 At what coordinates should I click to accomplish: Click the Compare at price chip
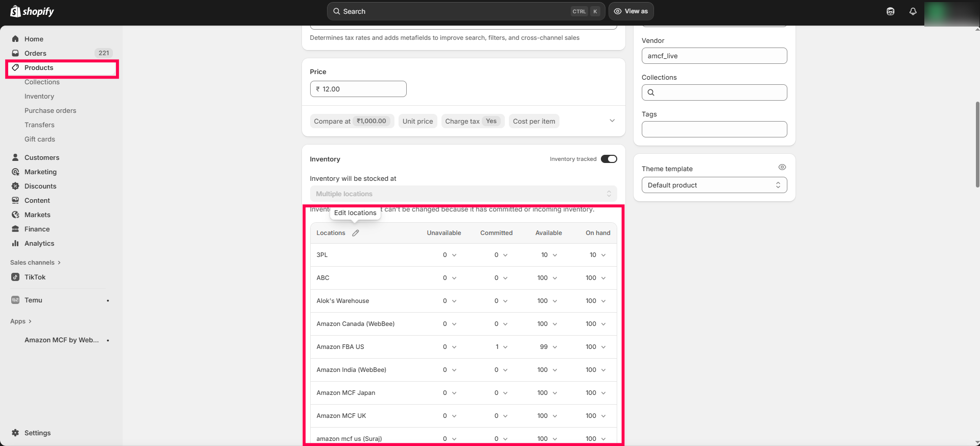point(352,121)
